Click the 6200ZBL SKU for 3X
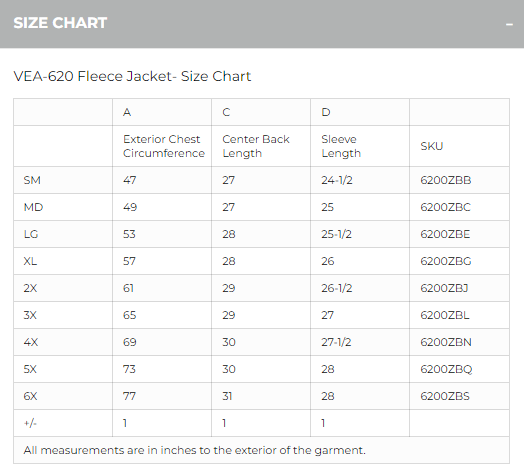This screenshot has width=524, height=475. click(445, 315)
